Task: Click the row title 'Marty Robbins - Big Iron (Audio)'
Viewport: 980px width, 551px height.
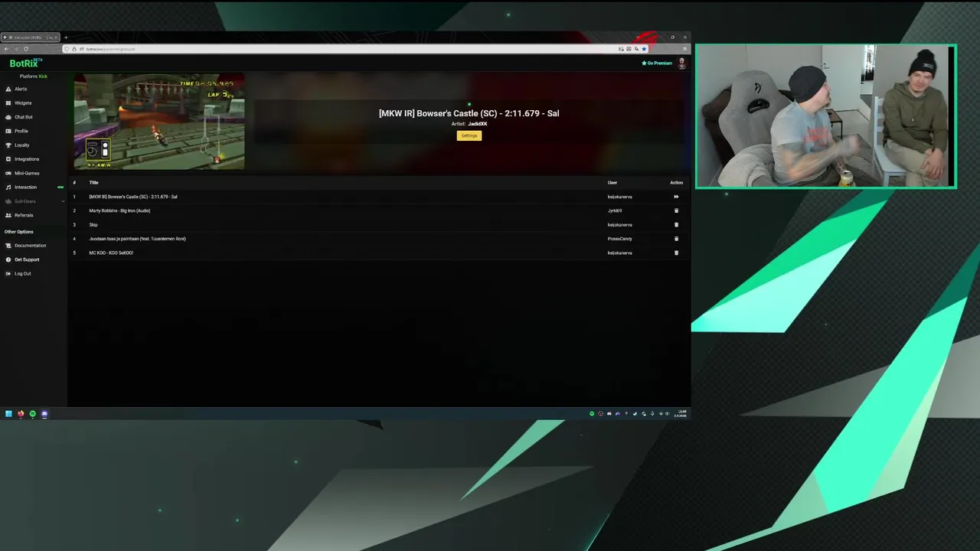Action: tap(119, 210)
